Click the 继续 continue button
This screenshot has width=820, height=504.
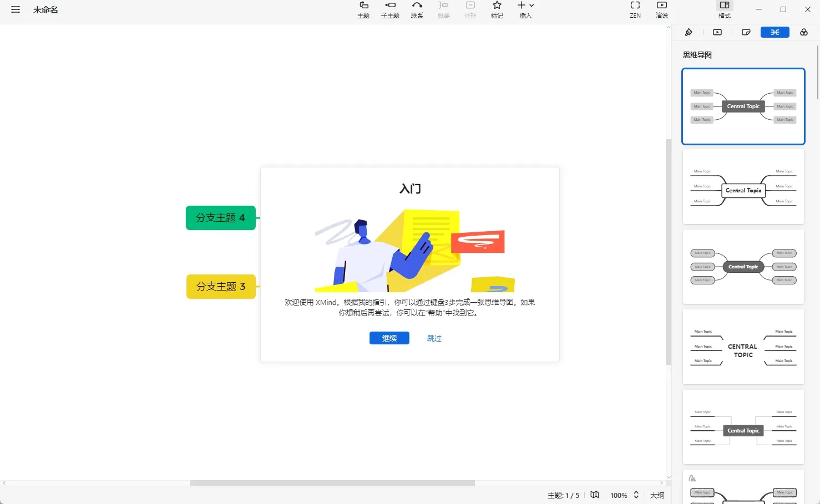tap(389, 338)
